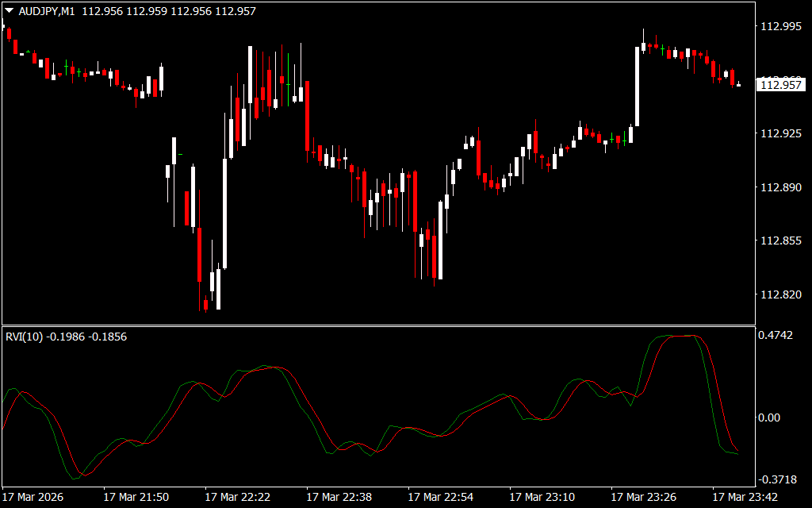The height and width of the screenshot is (508, 812).
Task: Click the 112.995 price axis label
Action: [781, 26]
